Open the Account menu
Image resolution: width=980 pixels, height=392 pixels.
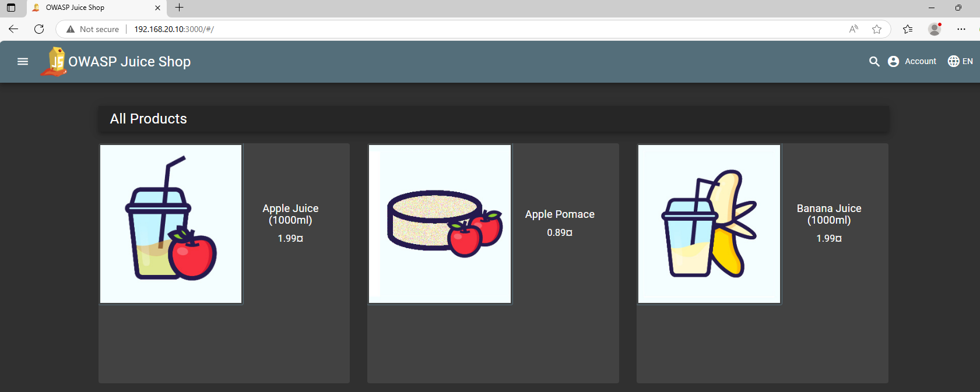912,61
